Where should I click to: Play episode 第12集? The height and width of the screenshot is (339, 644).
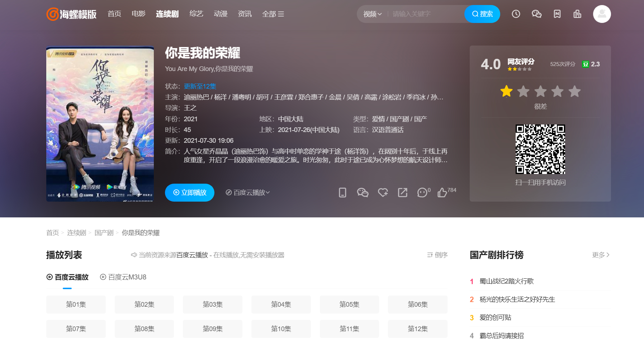tap(418, 329)
